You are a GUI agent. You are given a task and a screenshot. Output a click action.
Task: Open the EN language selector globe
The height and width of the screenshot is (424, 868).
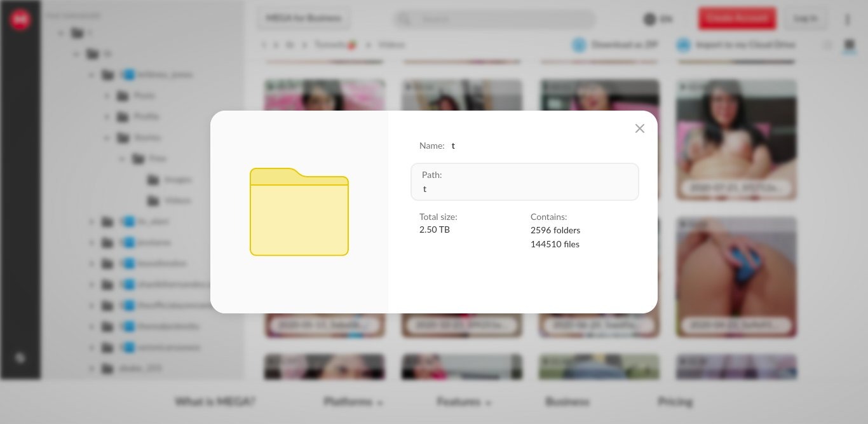point(649,19)
